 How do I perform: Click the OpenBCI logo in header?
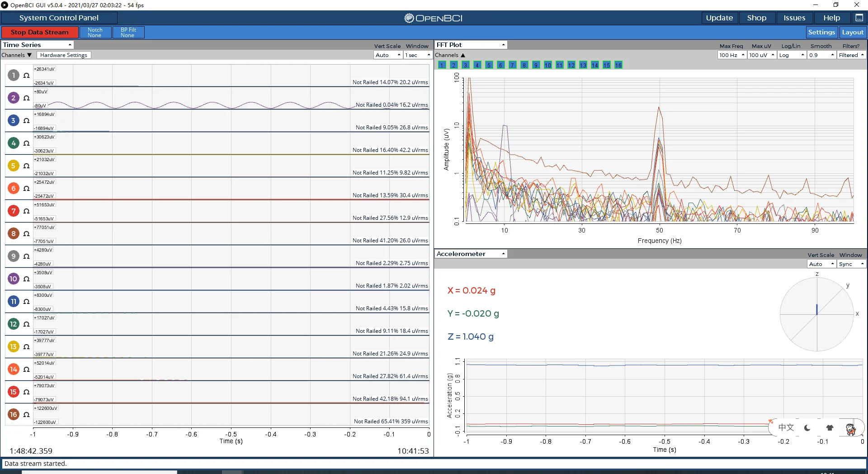433,18
